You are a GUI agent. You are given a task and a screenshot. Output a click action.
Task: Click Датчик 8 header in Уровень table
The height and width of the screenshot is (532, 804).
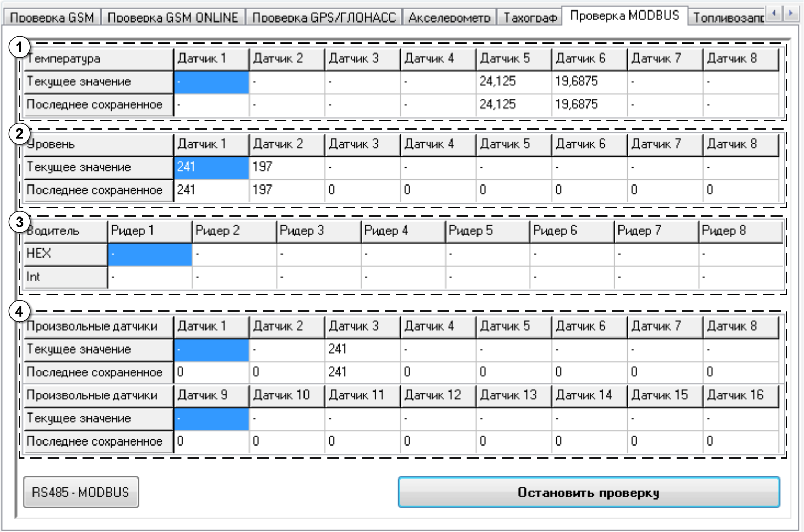click(741, 144)
